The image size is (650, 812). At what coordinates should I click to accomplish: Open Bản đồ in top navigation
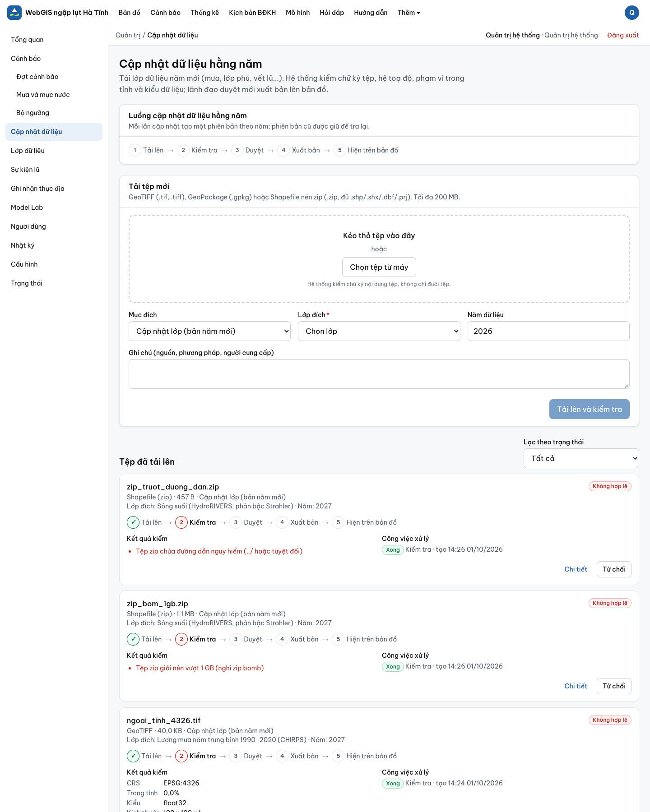coord(130,13)
